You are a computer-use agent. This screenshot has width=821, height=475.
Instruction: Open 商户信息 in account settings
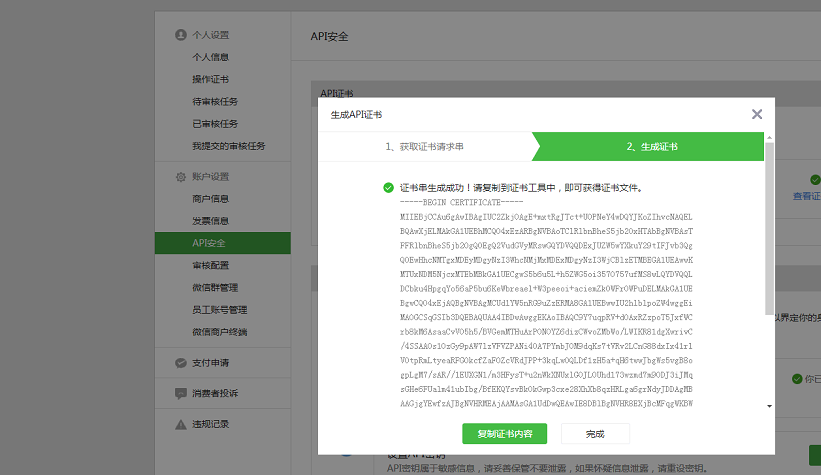[x=211, y=199]
